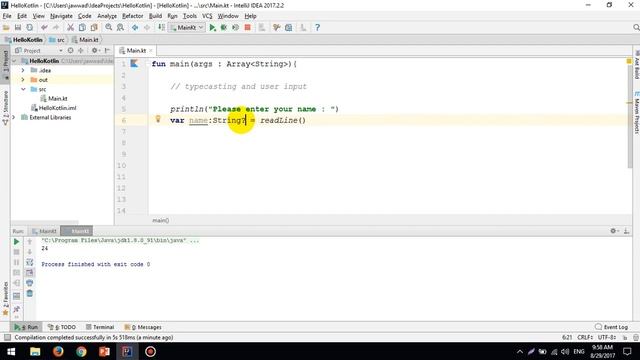640x360 pixels.
Task: Collapse the src folder
Action: 23,89
